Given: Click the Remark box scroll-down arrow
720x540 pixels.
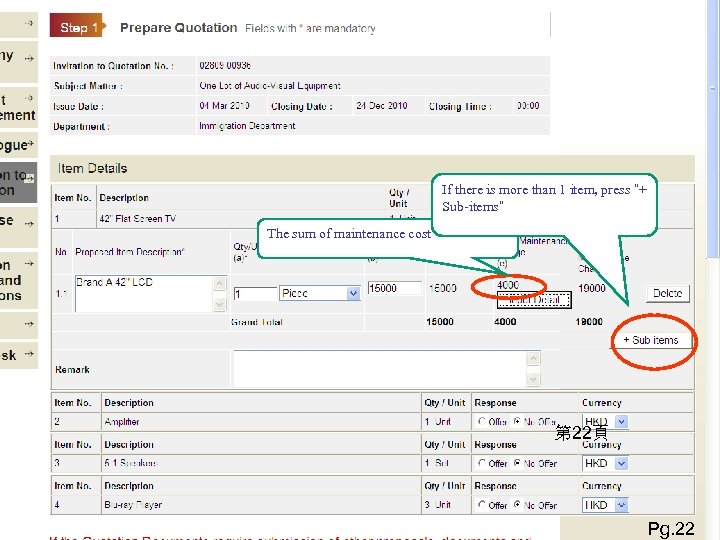Looking at the screenshot, I should (x=533, y=379).
